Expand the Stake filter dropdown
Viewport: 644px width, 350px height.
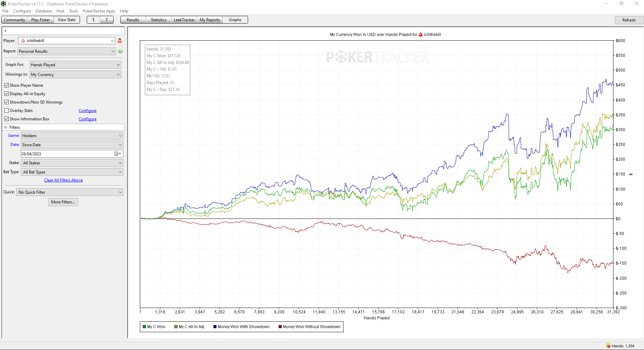click(72, 163)
